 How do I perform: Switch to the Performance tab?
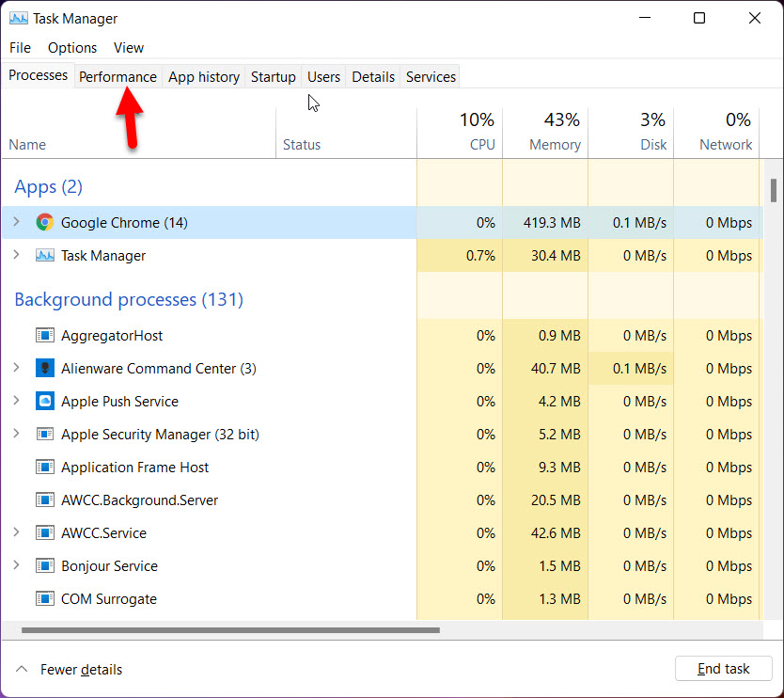pos(118,77)
